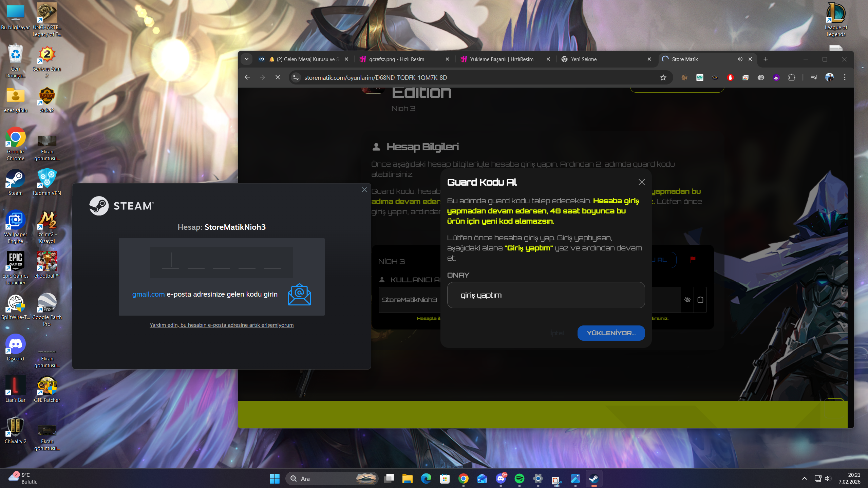Screen dimensions: 868x488
Task: Toggle password visibility eye icon
Action: point(687,300)
